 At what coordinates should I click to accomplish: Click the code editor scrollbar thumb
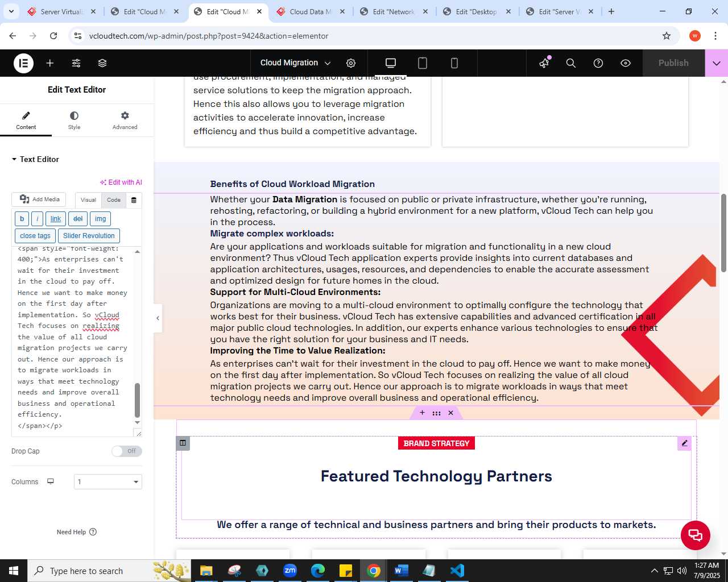pyautogui.click(x=137, y=400)
